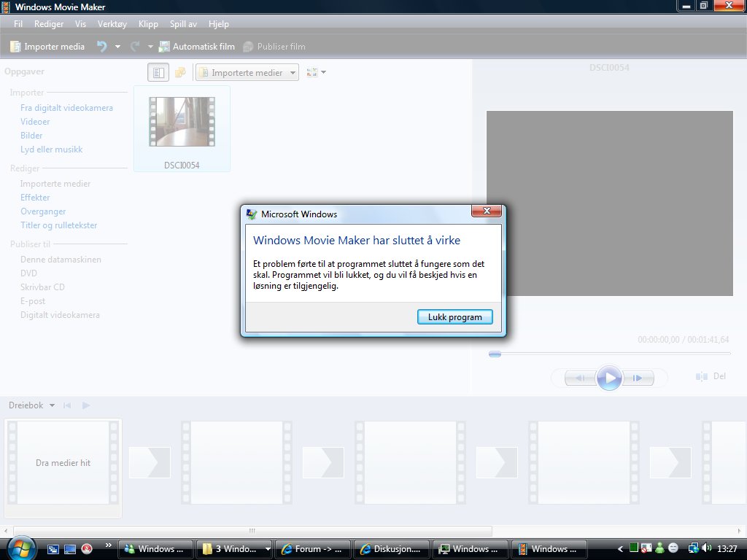Click the E-post publish link
The width and height of the screenshot is (747, 560).
[x=33, y=301]
